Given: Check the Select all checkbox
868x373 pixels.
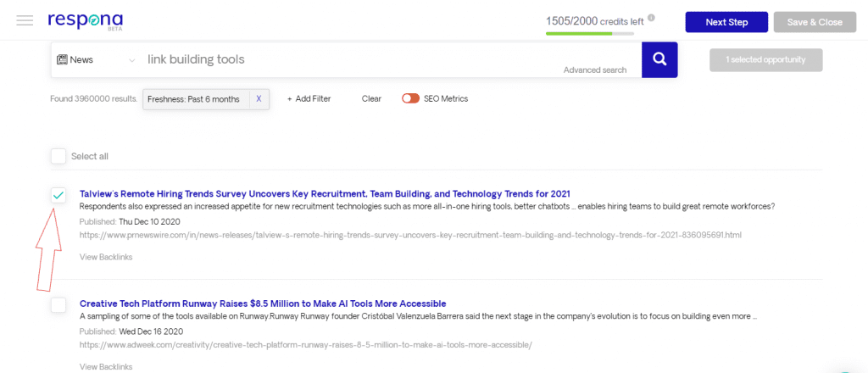Looking at the screenshot, I should click(x=58, y=156).
